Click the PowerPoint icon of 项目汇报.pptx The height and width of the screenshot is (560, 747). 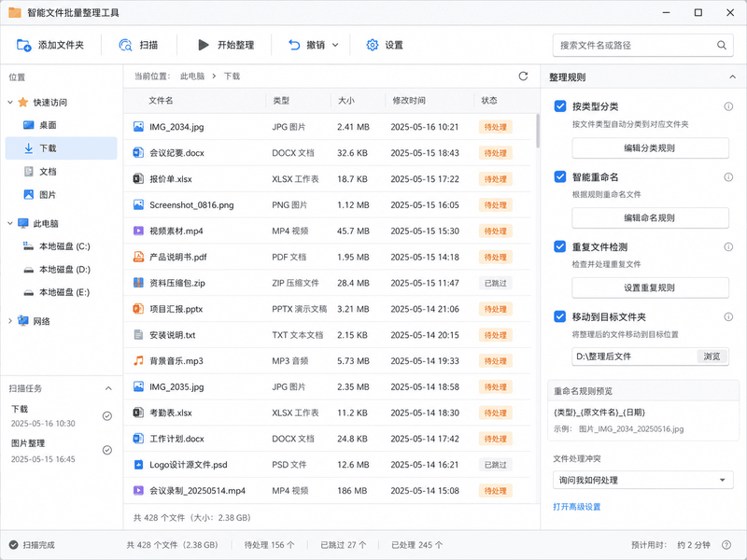point(138,309)
